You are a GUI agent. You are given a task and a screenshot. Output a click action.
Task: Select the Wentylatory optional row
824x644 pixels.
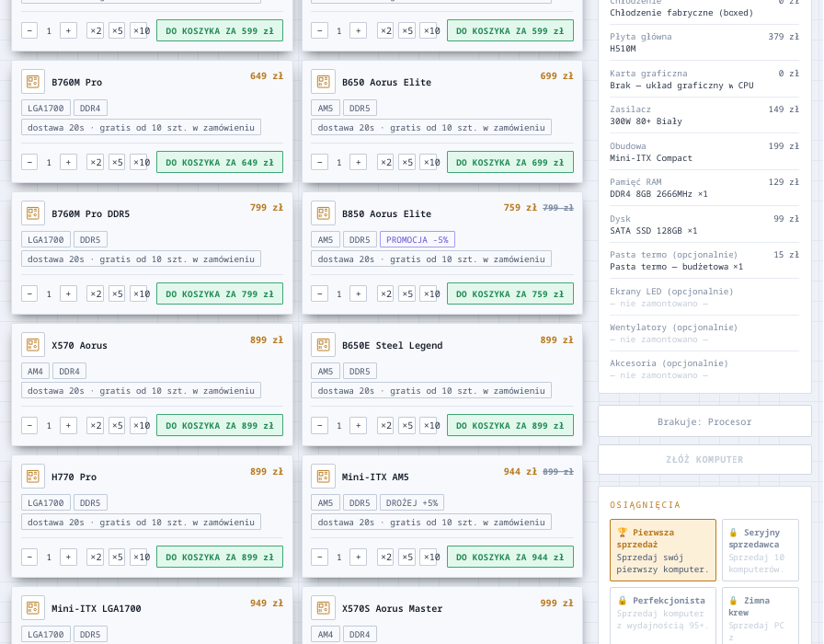[x=704, y=333]
